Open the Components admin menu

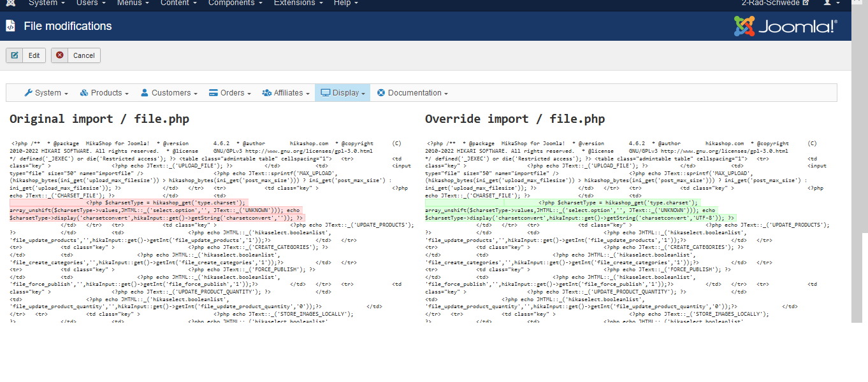coord(235,3)
